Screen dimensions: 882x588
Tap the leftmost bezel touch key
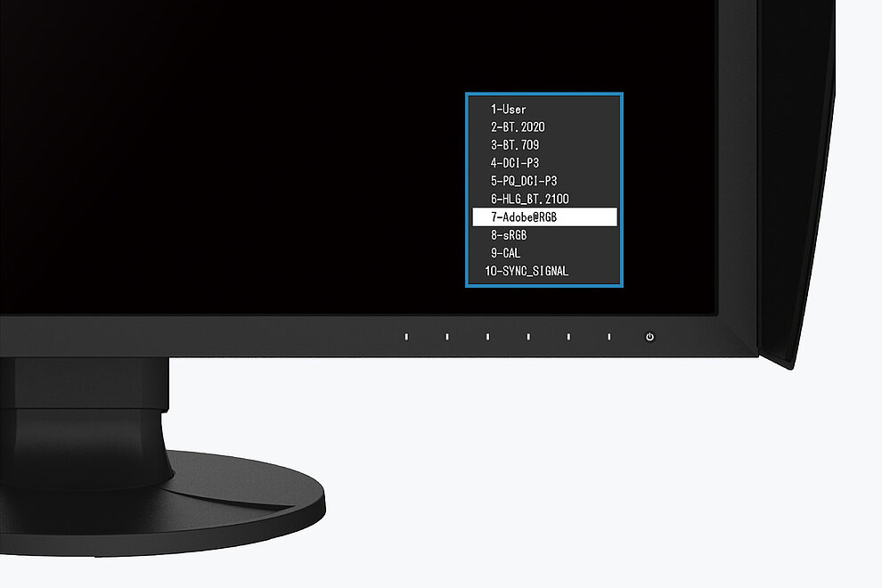[x=406, y=337]
